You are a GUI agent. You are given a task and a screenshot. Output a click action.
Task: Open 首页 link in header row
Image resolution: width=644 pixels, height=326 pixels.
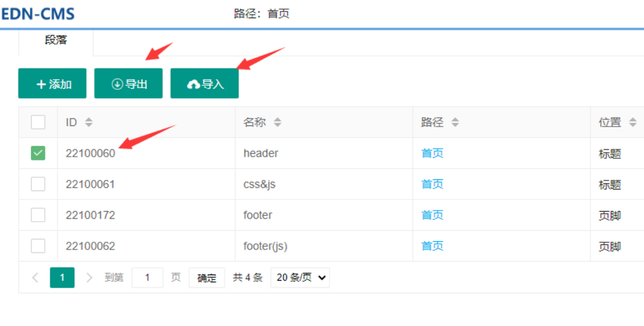(x=432, y=153)
